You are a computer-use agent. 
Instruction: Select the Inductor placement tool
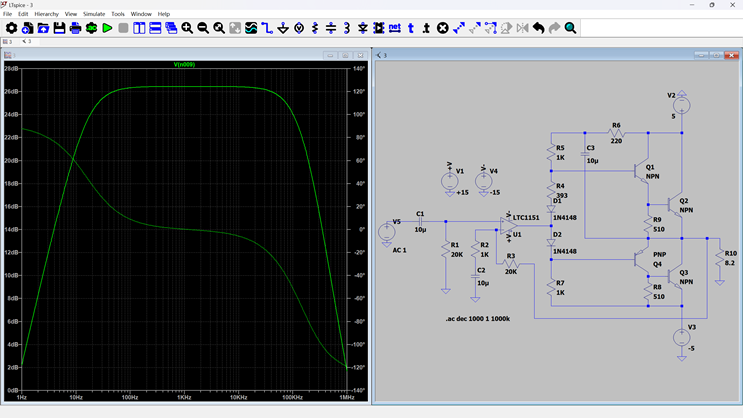[x=347, y=28]
